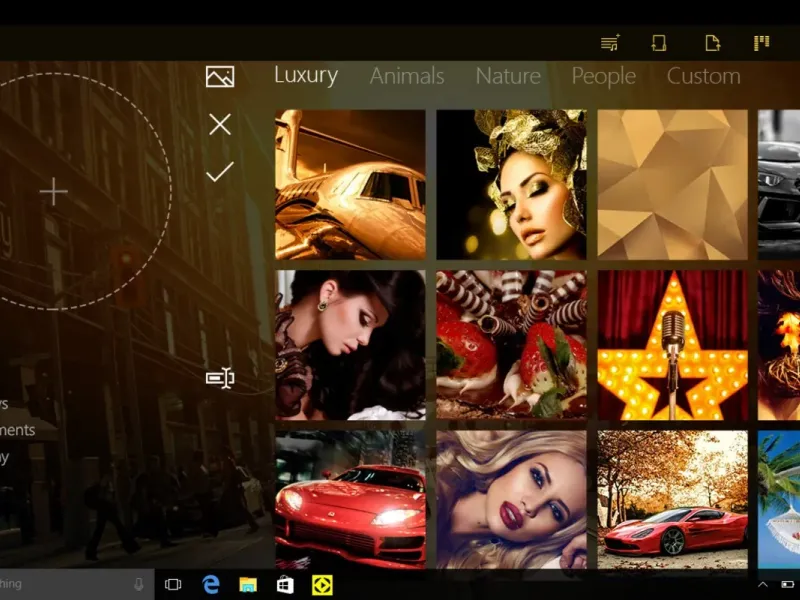
Task: Open the yellow diamond app in the taskbar
Action: click(322, 585)
